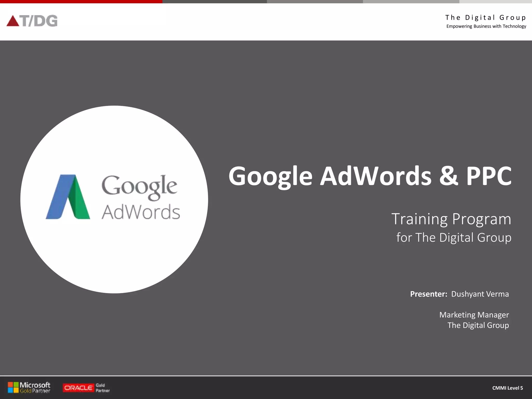Click the 'CMMI Level 5' footer text

click(507, 388)
